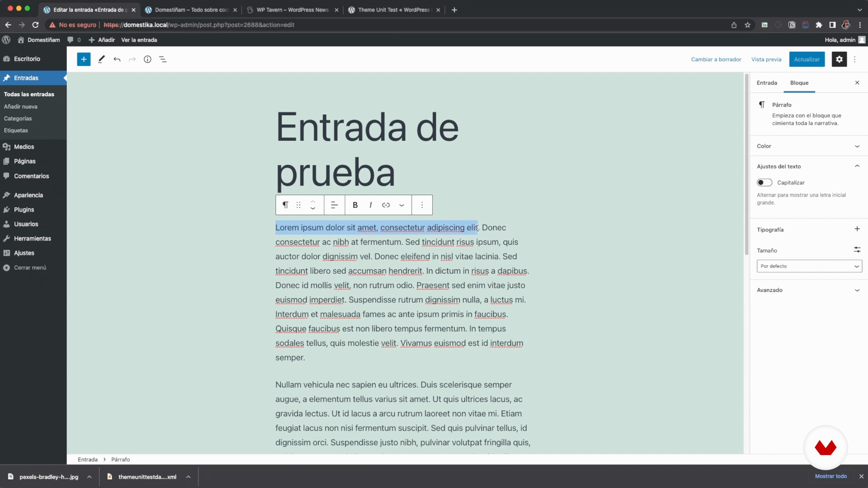Bookmark this page with star icon
868x488 pixels.
pyautogui.click(x=747, y=25)
